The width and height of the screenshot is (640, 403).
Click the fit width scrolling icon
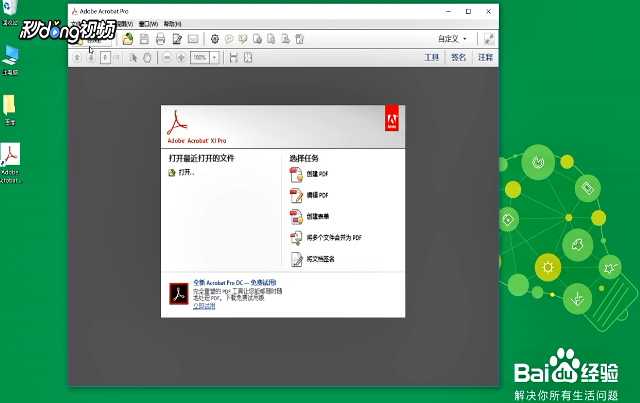point(233,58)
